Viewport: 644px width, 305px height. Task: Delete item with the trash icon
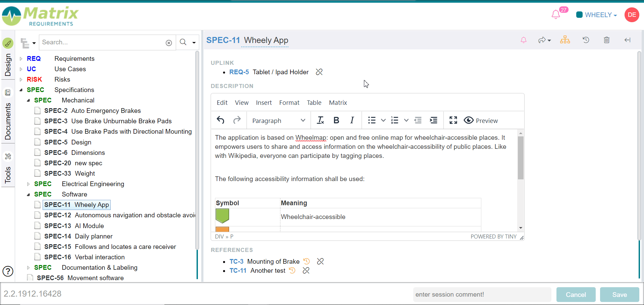click(x=607, y=40)
